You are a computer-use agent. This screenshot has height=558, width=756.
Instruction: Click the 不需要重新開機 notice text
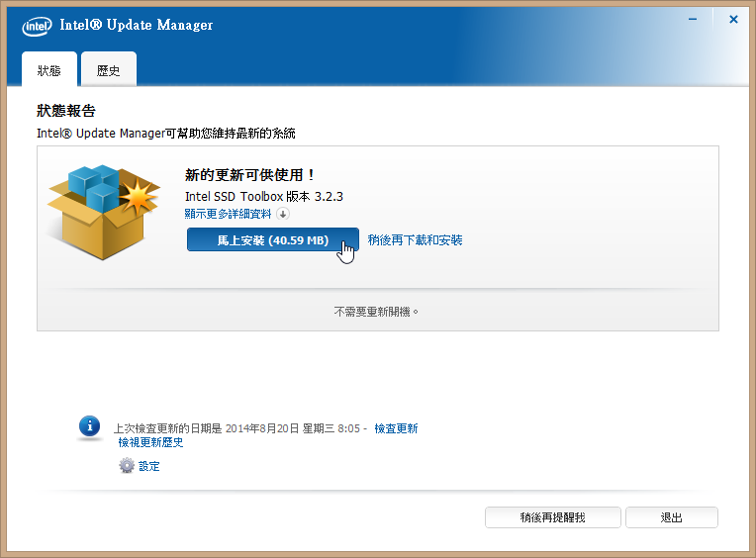point(377,311)
